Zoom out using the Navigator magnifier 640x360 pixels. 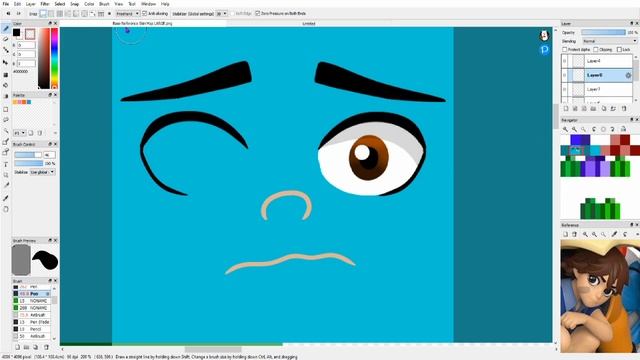[x=575, y=129]
